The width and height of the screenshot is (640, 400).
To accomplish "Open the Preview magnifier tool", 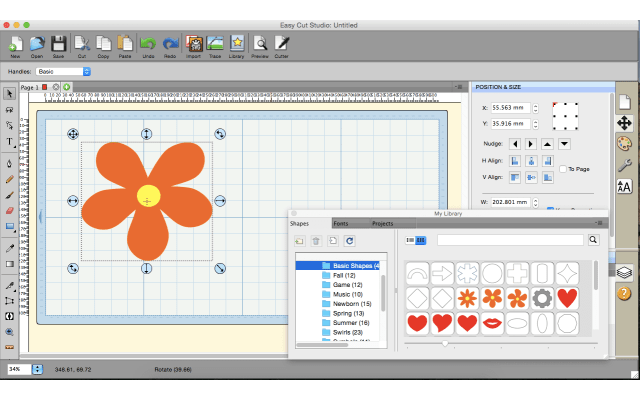I will coord(260,44).
